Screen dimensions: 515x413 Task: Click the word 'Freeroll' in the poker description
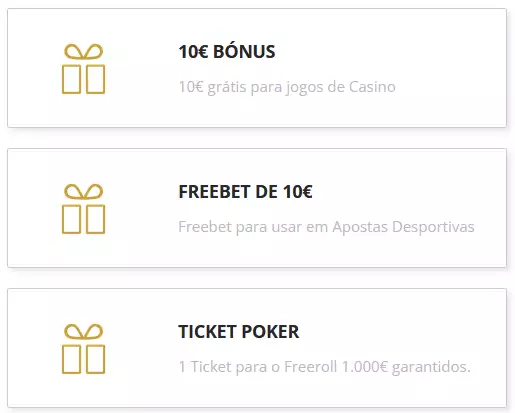click(310, 367)
